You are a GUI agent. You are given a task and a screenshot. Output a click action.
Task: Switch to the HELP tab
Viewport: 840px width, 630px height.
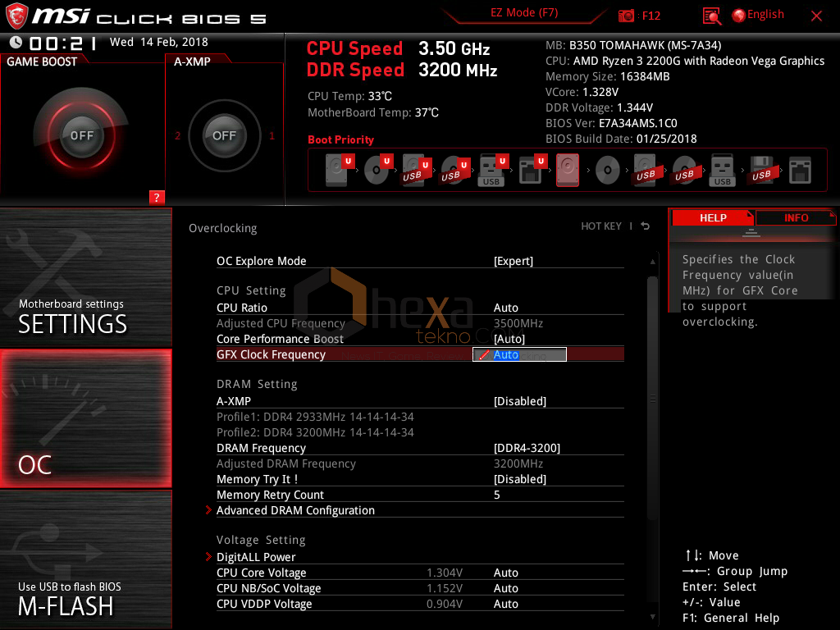[x=713, y=217]
